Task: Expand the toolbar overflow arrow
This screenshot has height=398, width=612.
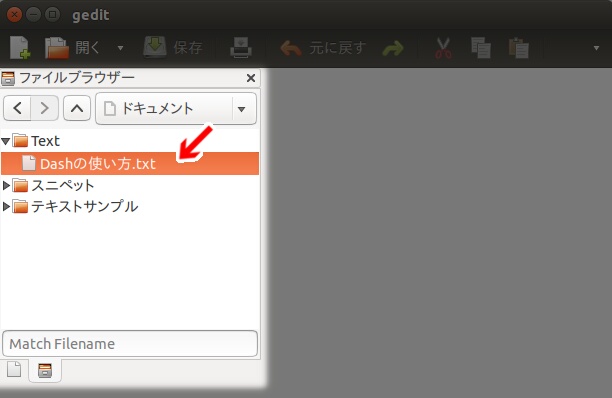Action: point(596,48)
